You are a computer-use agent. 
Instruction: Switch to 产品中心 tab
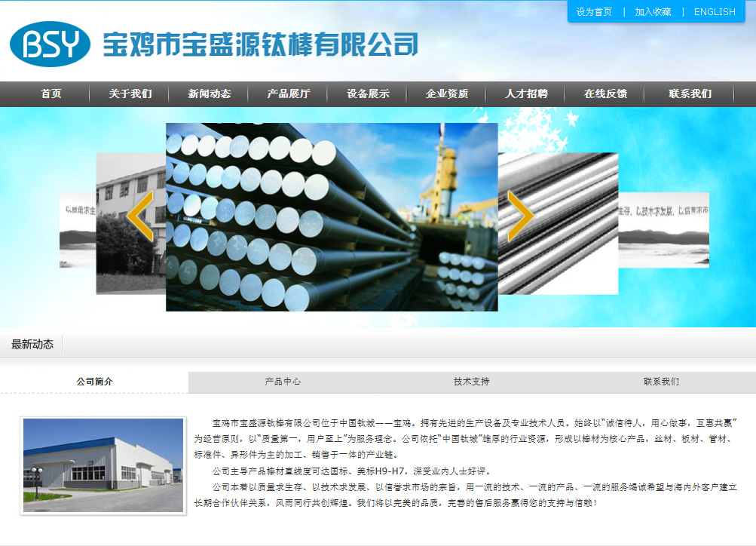pos(283,382)
